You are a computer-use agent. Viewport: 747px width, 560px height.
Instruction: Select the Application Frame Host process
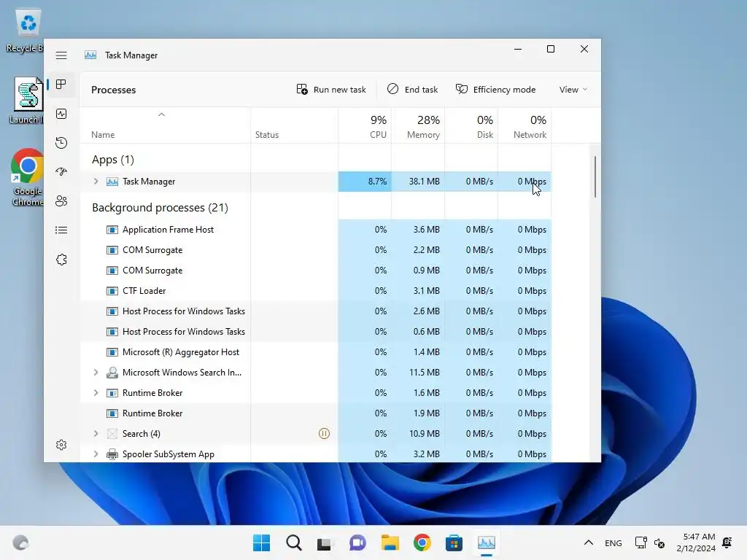pos(316,230)
